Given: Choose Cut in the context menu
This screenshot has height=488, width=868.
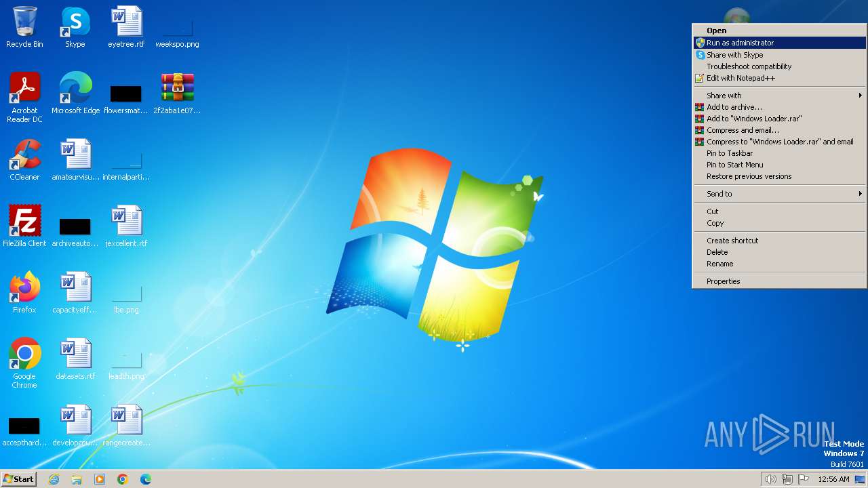Looking at the screenshot, I should coord(779,211).
